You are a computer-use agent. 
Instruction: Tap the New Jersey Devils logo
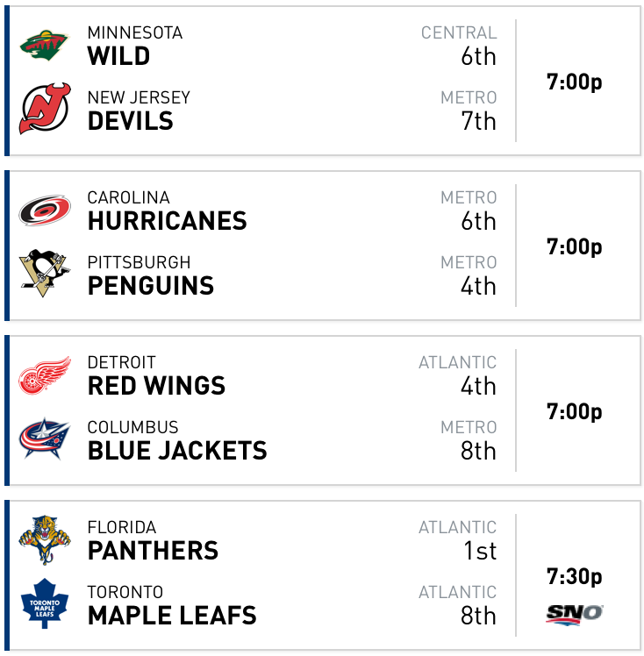(x=45, y=109)
